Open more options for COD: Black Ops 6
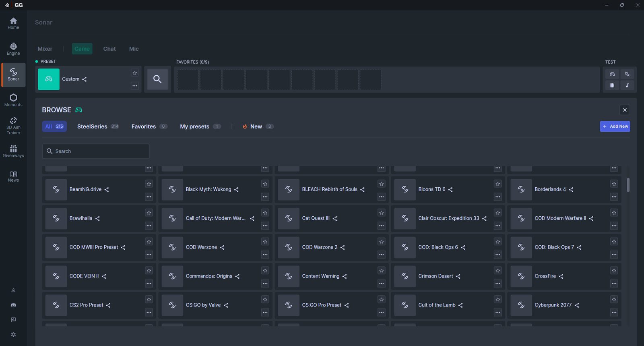This screenshot has width=644, height=346. click(x=498, y=255)
